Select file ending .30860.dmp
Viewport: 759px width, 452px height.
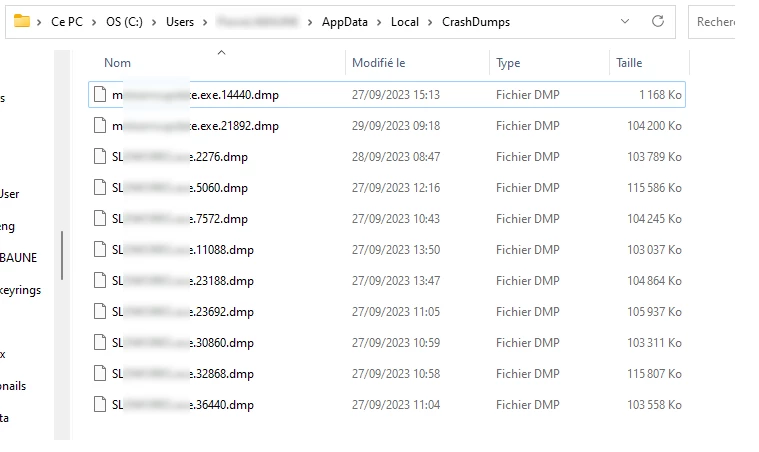387,343
